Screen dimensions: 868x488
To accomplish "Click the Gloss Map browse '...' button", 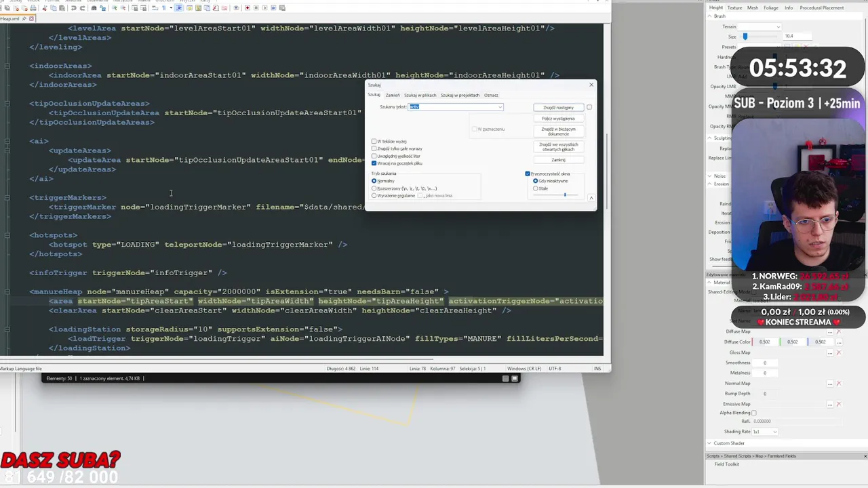I will point(830,352).
